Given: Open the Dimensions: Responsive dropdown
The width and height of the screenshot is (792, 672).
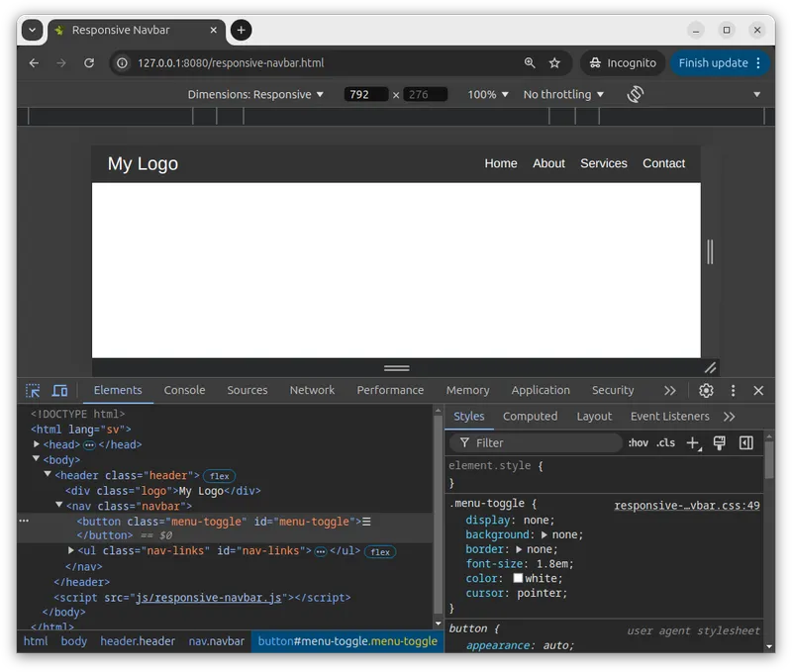Looking at the screenshot, I should [x=255, y=94].
